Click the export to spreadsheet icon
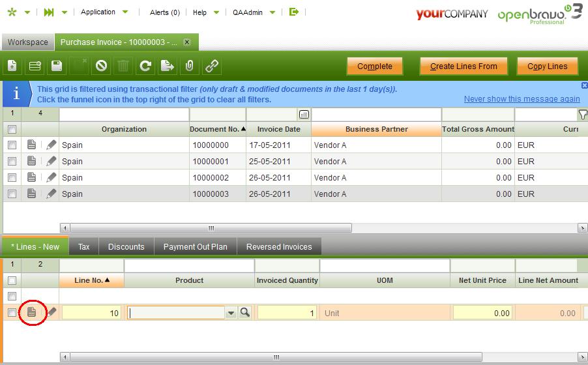 pyautogui.click(x=168, y=66)
